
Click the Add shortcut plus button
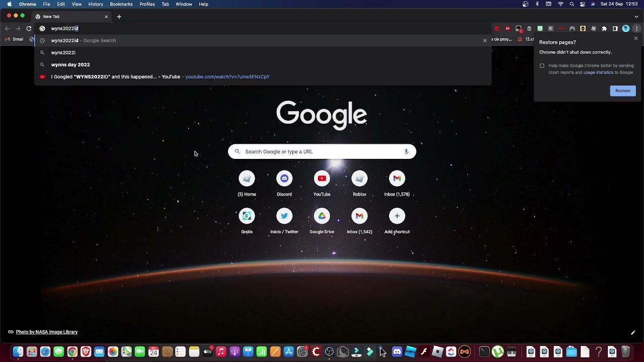click(x=397, y=216)
